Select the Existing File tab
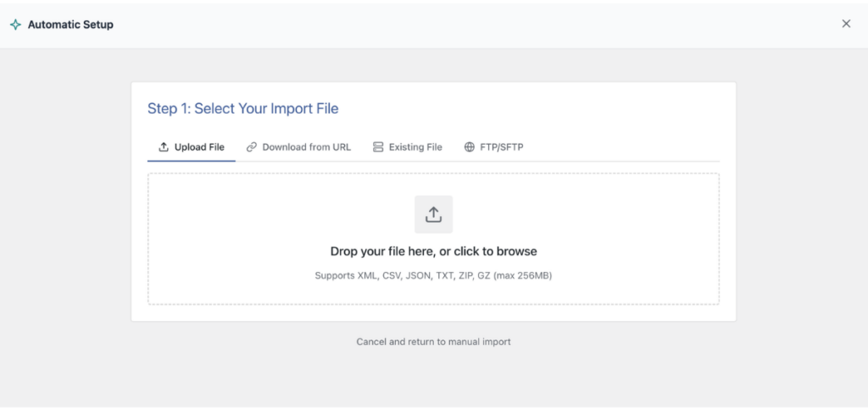Image resolution: width=868 pixels, height=410 pixels. click(x=408, y=147)
